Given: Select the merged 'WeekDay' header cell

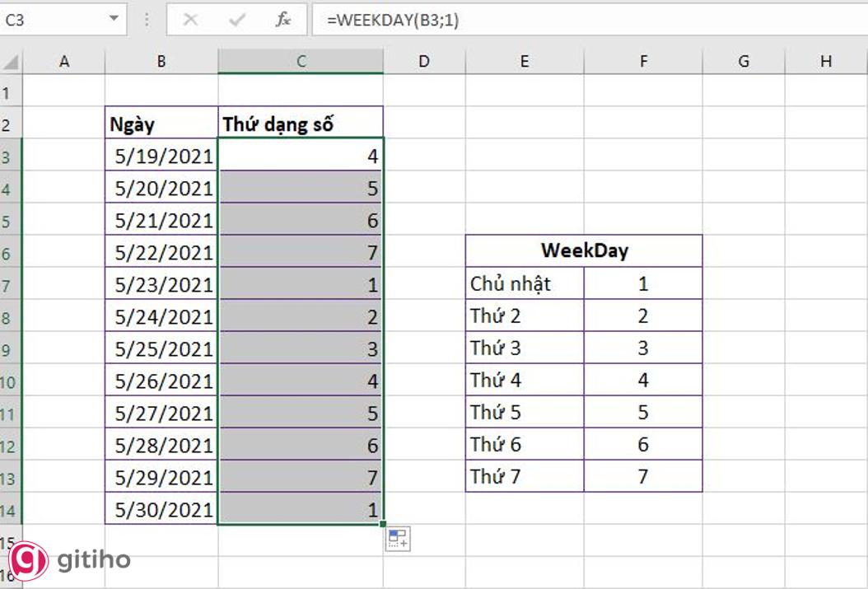Looking at the screenshot, I should [x=584, y=251].
